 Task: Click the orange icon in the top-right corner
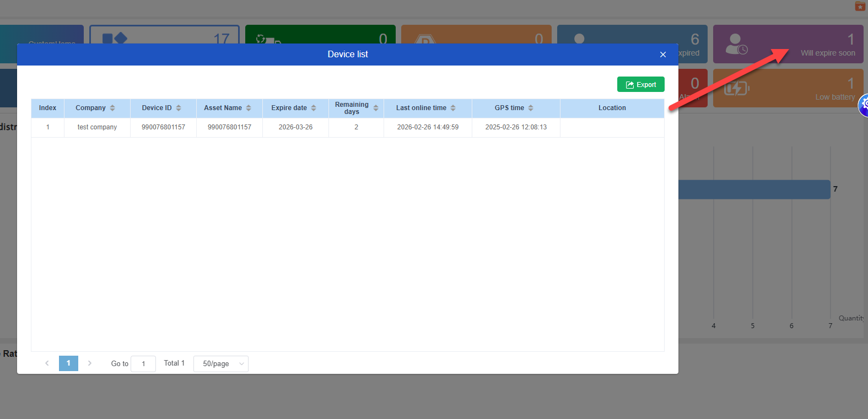pyautogui.click(x=860, y=6)
